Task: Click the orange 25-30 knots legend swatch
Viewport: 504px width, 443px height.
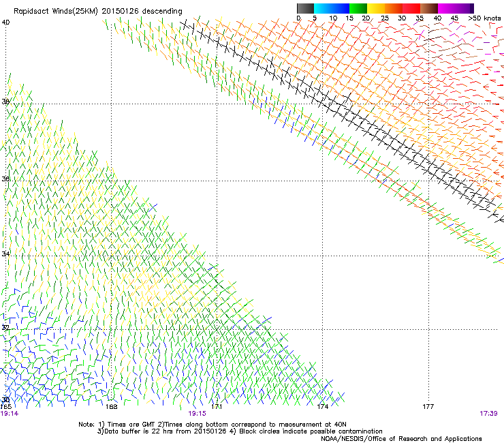Action: (x=394, y=8)
